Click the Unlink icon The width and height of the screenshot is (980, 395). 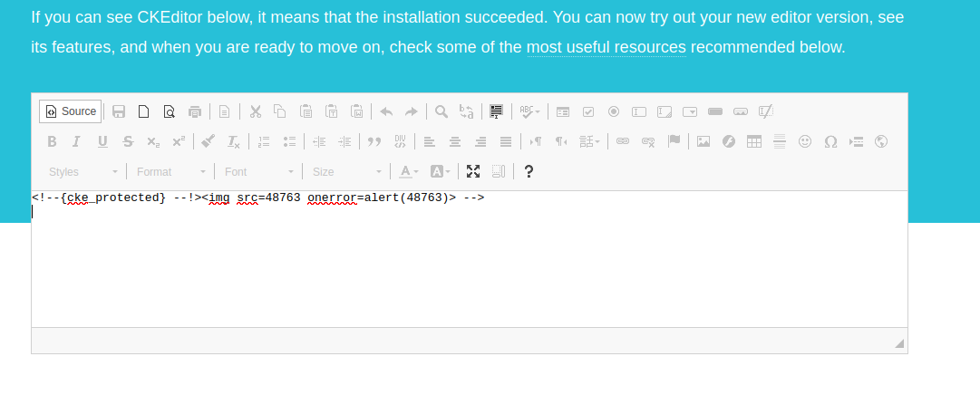(x=648, y=141)
